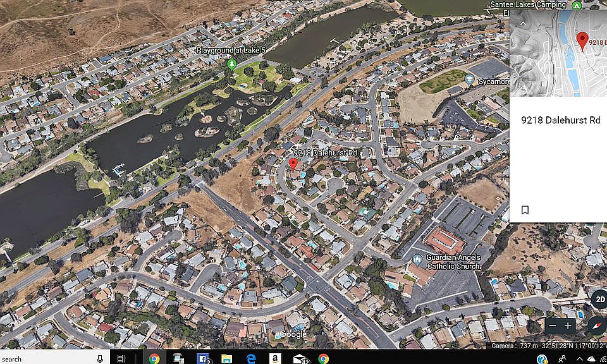The height and width of the screenshot is (364, 607).
Task: Open the OneDrive cloud tray icon
Action: click(x=592, y=360)
